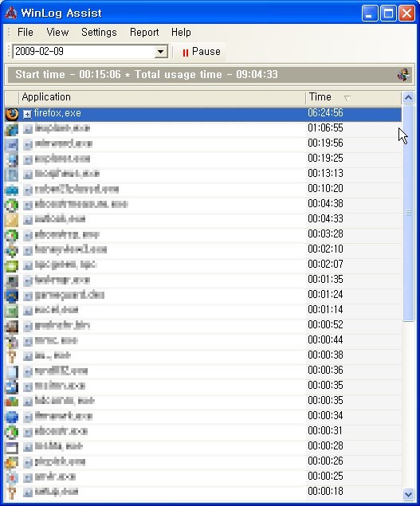The width and height of the screenshot is (420, 506).
Task: Expand the entry in the 00:04:38 row
Action: pyautogui.click(x=28, y=205)
